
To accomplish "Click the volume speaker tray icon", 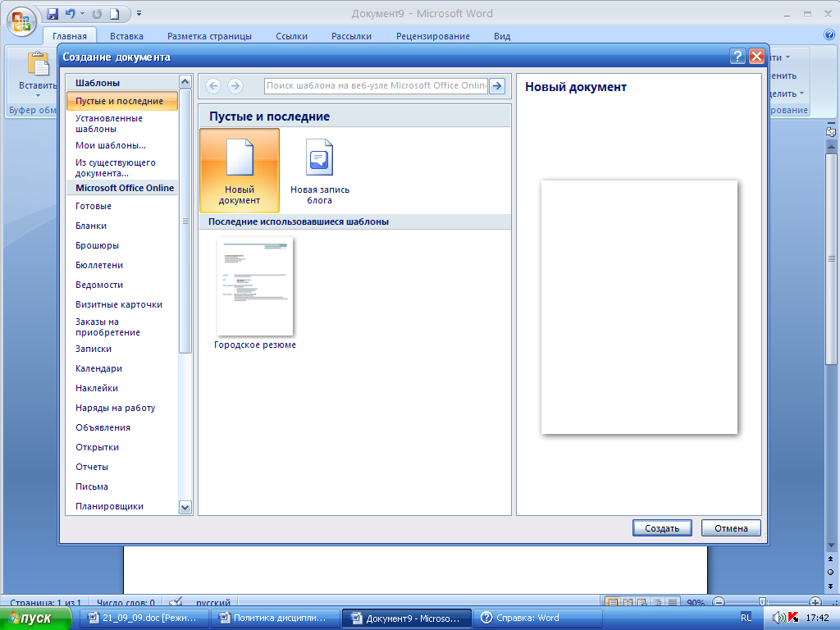I will [778, 618].
